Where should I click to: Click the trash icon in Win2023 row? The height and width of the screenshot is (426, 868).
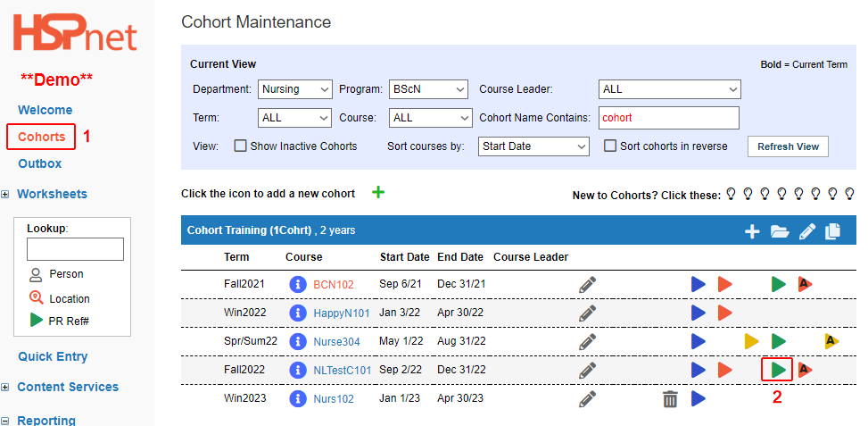(670, 399)
